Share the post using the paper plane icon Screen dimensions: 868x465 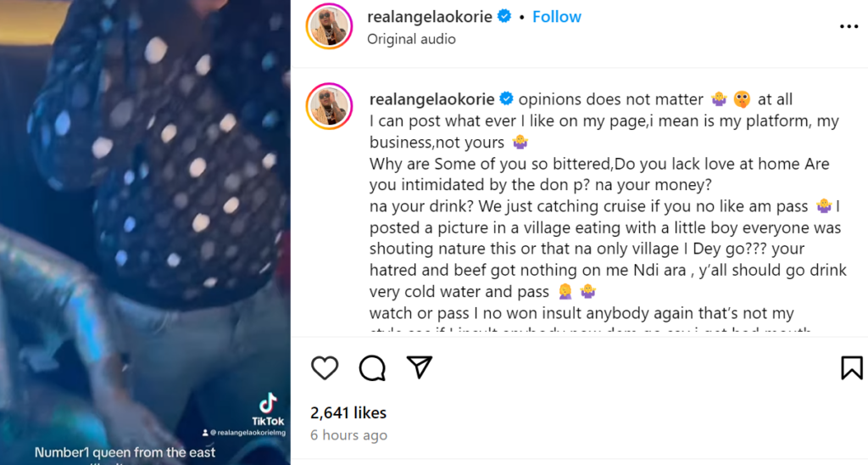point(420,367)
